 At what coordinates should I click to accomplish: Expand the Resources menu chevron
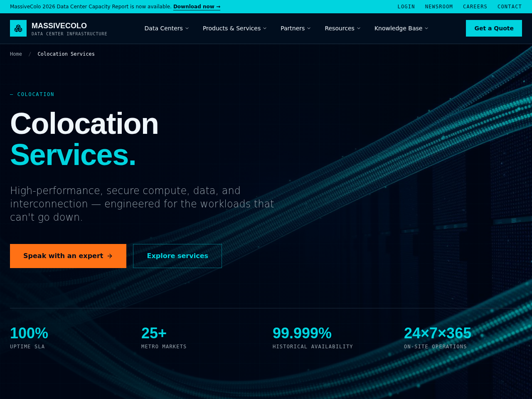(359, 28)
